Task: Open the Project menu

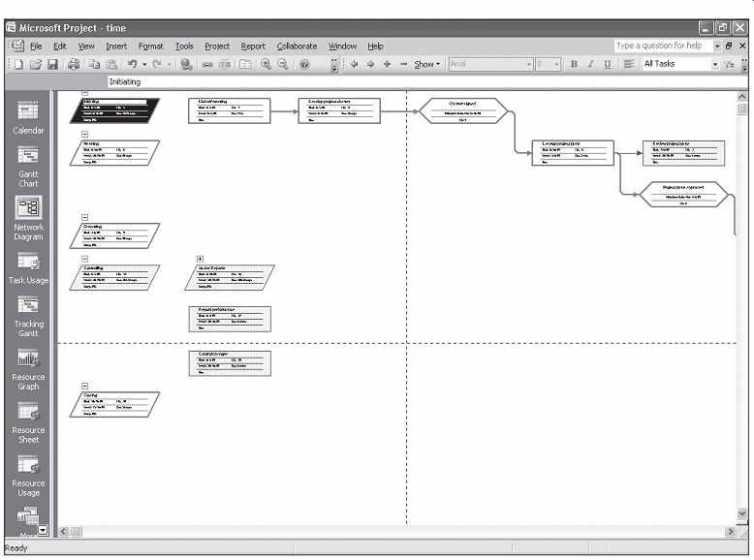Action: coord(217,47)
